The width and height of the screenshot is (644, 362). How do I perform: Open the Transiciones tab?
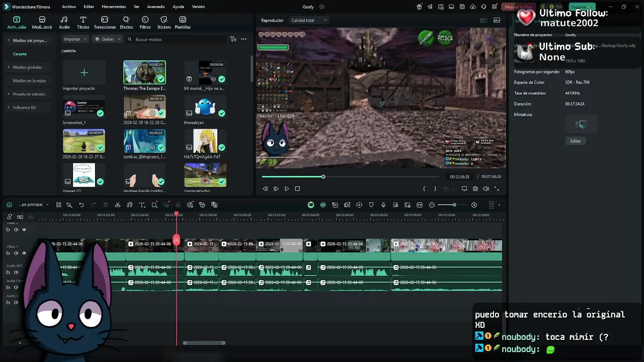[x=105, y=23]
